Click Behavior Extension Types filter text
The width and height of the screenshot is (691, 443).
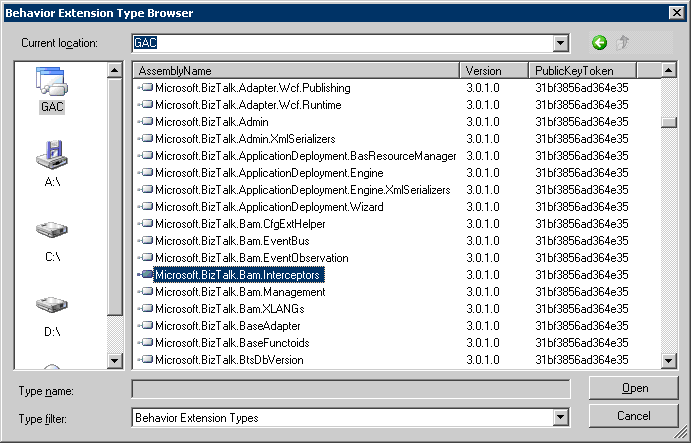pos(197,418)
